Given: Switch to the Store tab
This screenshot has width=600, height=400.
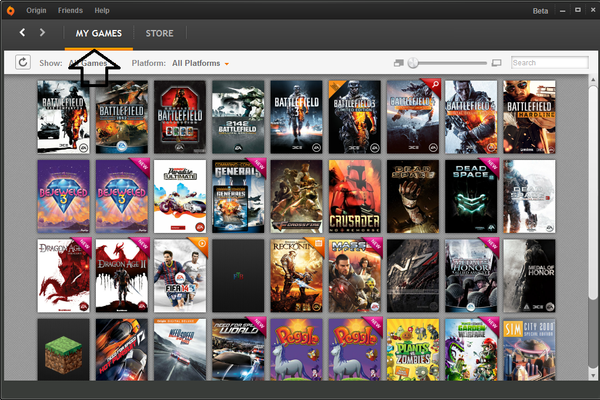Looking at the screenshot, I should (x=159, y=33).
